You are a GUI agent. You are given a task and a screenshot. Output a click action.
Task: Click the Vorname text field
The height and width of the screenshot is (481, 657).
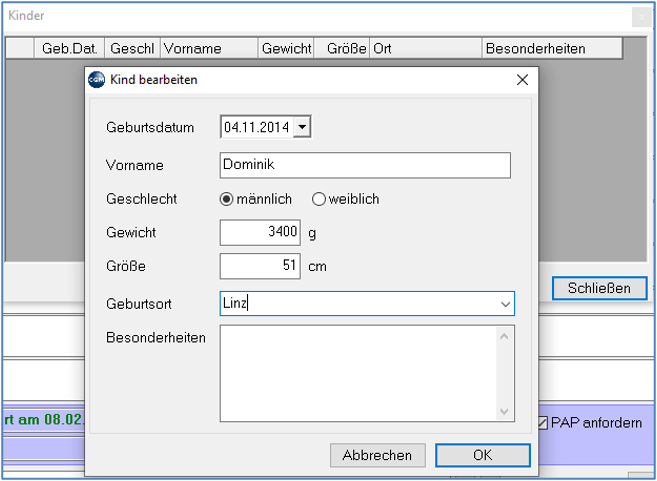(365, 165)
